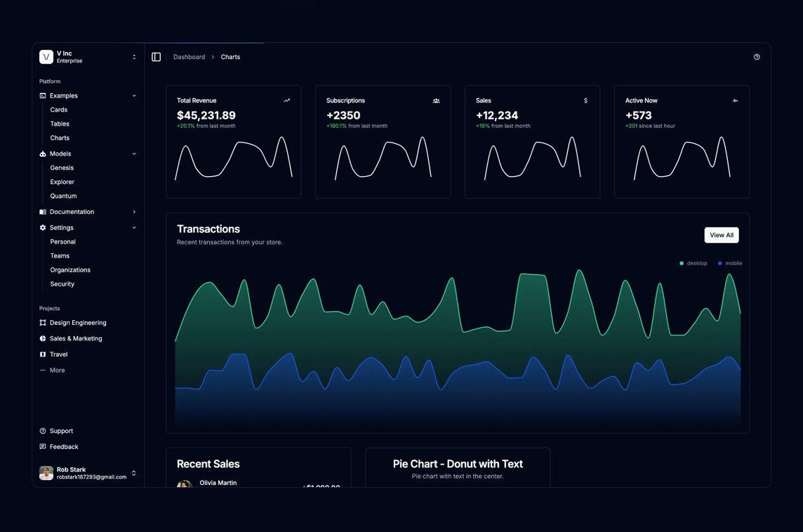
Task: Click the Design Engineering frame icon
Action: [x=43, y=323]
